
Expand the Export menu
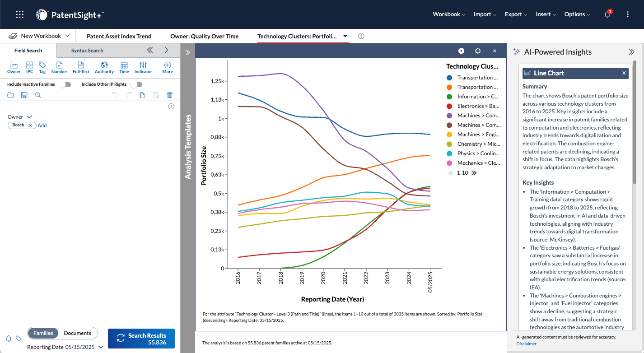pos(516,14)
